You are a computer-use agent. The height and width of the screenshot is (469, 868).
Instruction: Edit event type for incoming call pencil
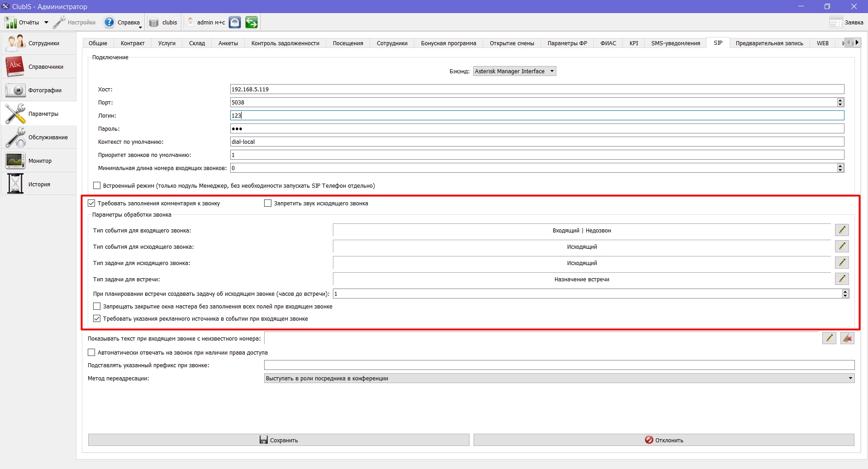pos(842,230)
